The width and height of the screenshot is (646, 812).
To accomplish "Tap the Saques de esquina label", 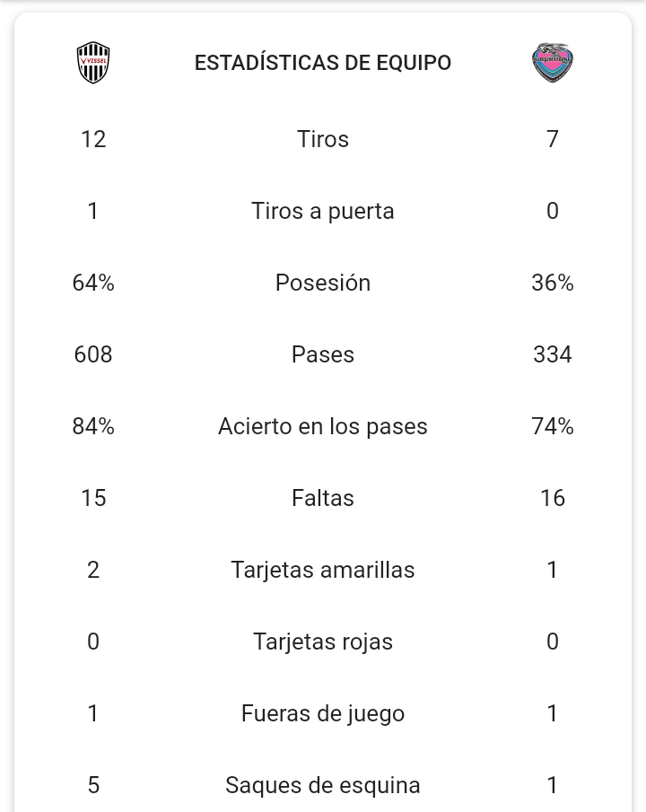I will tap(323, 785).
